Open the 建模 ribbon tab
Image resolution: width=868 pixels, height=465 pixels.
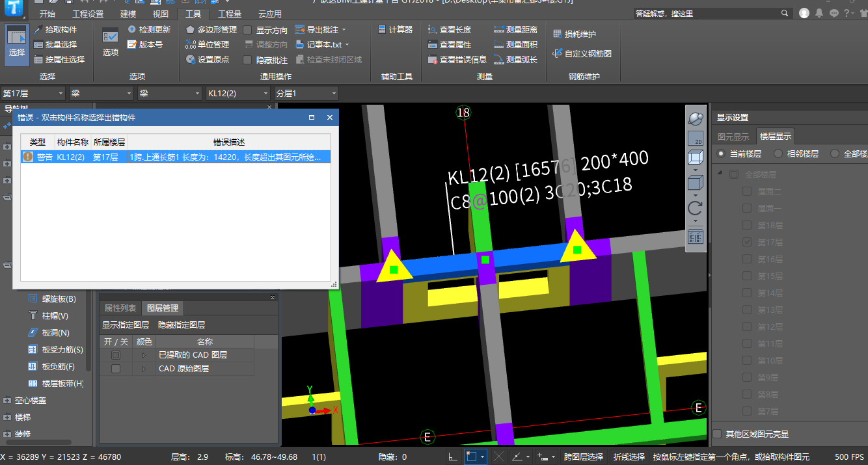(x=128, y=14)
